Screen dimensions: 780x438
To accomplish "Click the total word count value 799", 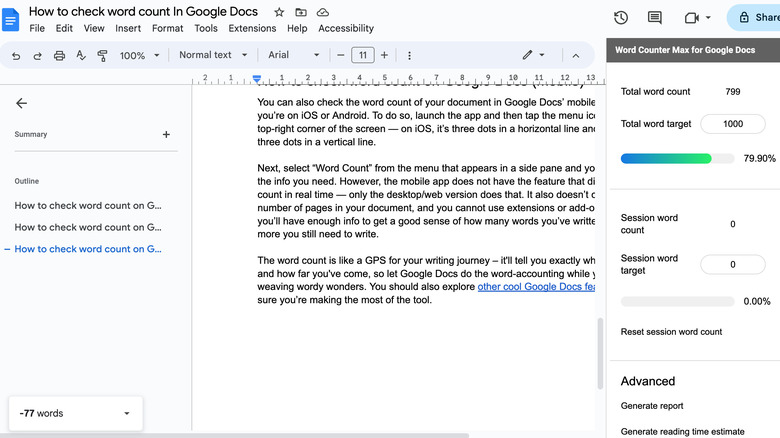I will pos(733,92).
